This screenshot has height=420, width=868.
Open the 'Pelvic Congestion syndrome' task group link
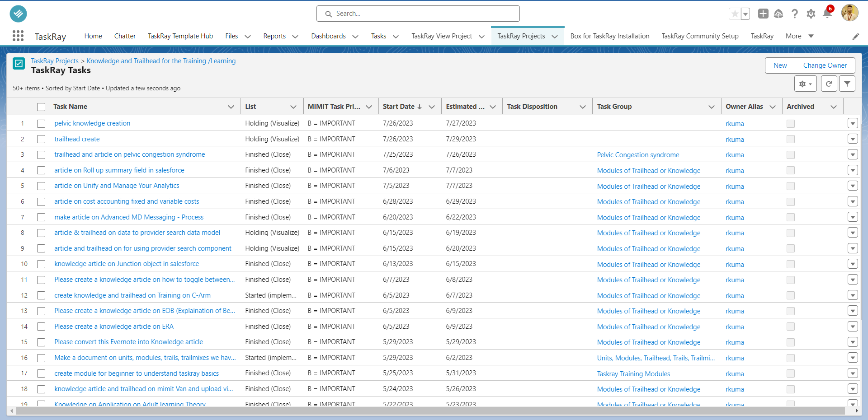click(x=638, y=154)
